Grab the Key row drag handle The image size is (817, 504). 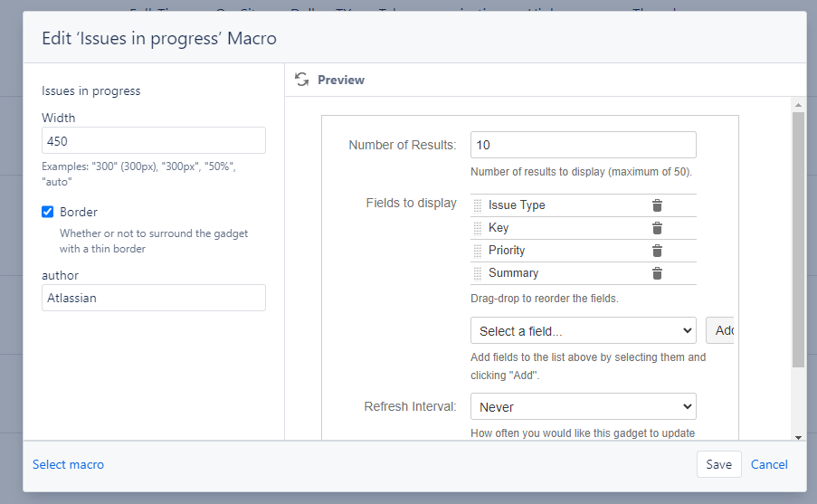(x=478, y=228)
